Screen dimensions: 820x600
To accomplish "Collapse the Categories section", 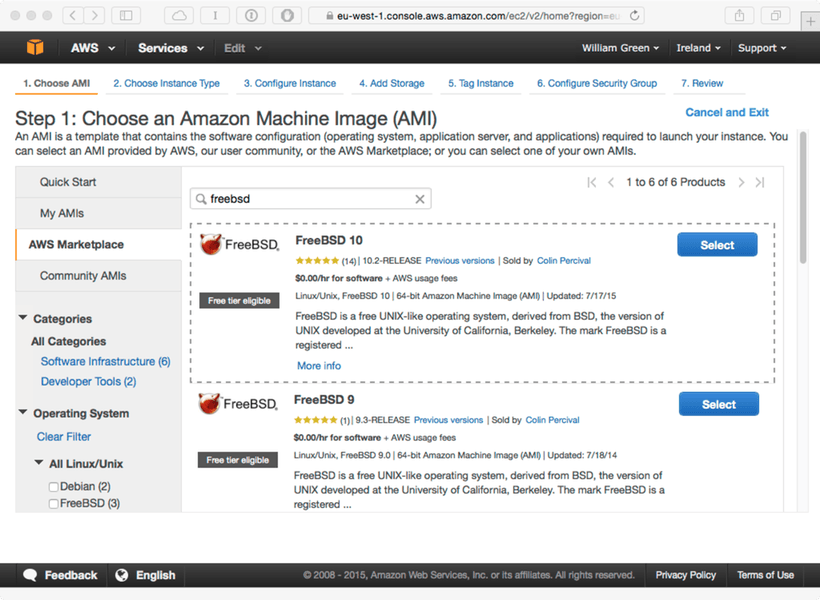I will click(23, 318).
